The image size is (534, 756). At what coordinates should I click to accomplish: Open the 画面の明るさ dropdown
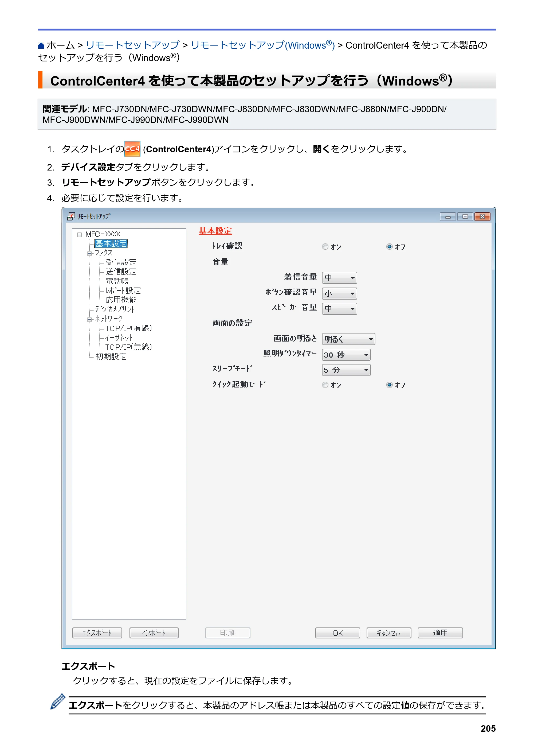tap(348, 339)
